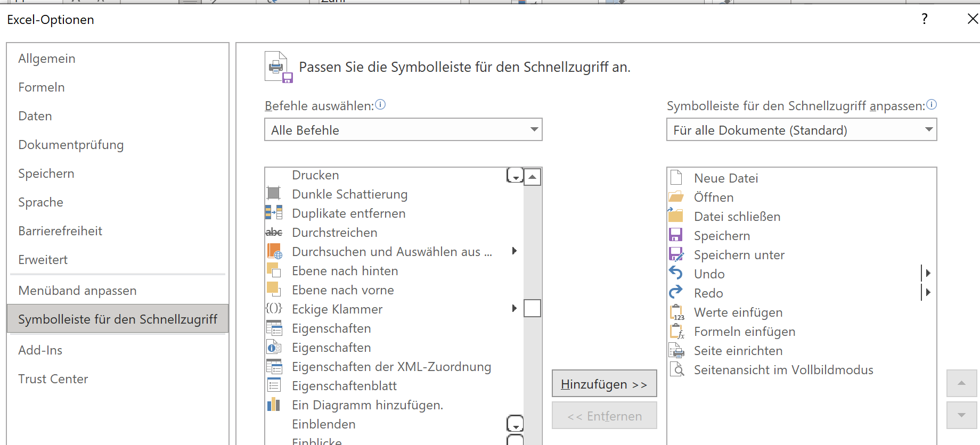Open the Formeln options category

(42, 87)
